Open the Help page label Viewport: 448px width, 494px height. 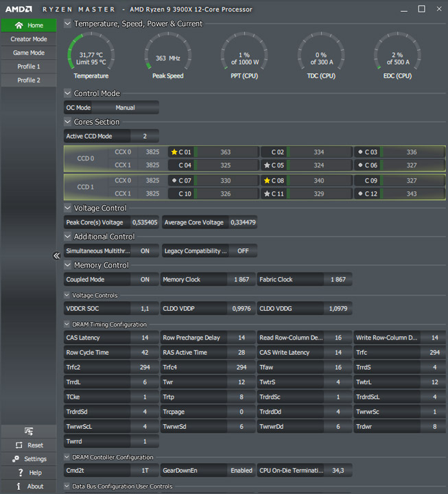(x=35, y=473)
